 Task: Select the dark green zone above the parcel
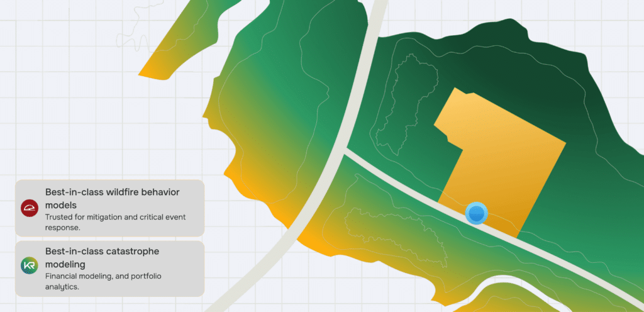pos(513,57)
